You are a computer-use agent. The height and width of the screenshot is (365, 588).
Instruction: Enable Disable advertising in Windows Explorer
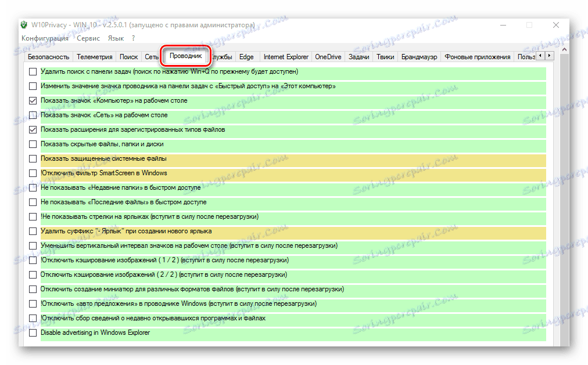click(x=33, y=333)
